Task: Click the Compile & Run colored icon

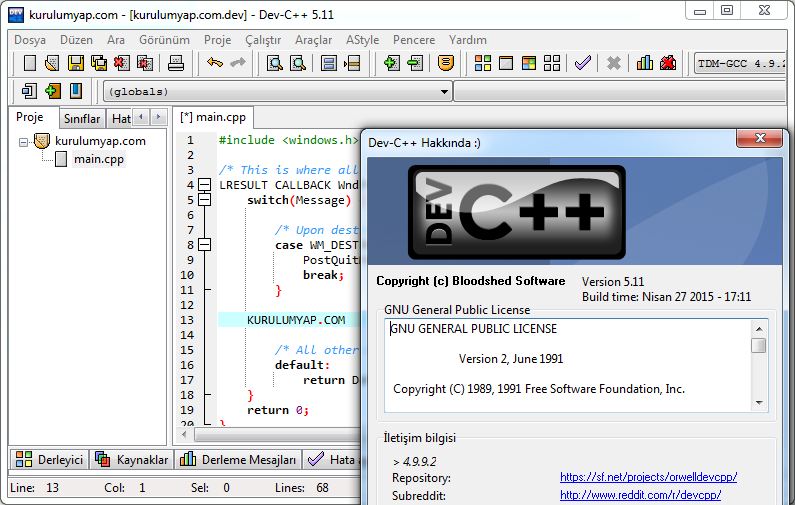Action: point(529,63)
